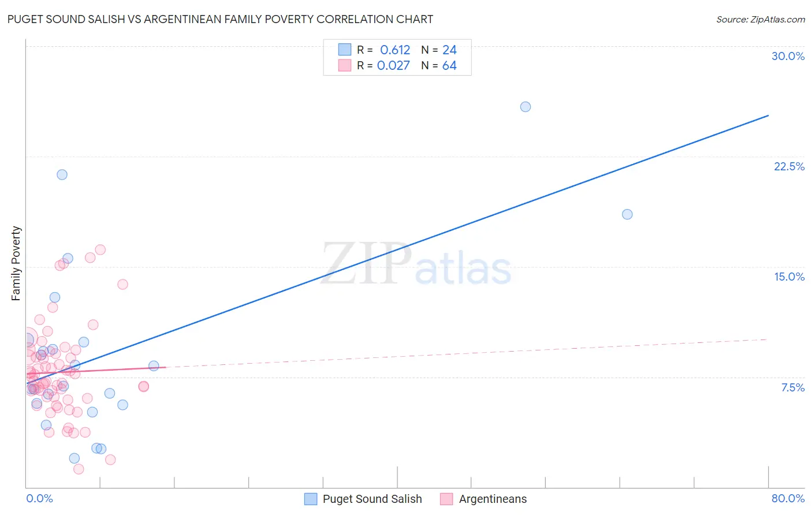Click the 30.0% y-axis label
The image size is (812, 515).
[x=788, y=56]
